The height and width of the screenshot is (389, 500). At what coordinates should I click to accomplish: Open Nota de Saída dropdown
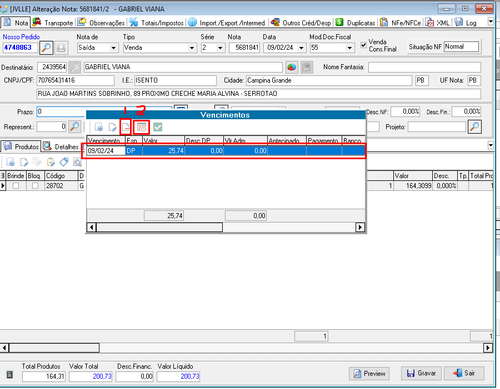point(113,48)
